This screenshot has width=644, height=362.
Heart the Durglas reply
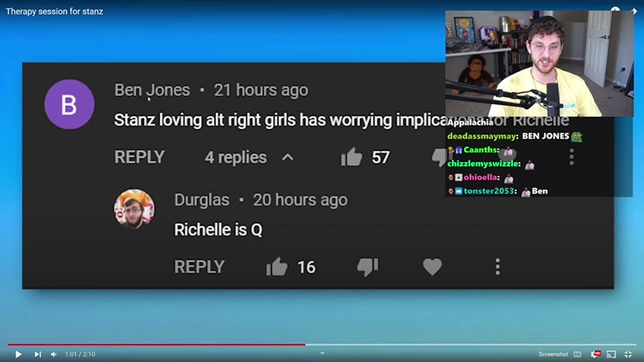coord(432,267)
